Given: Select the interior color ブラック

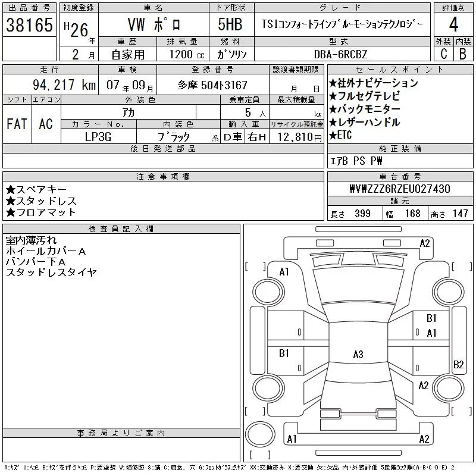Looking at the screenshot, I should point(174,137).
